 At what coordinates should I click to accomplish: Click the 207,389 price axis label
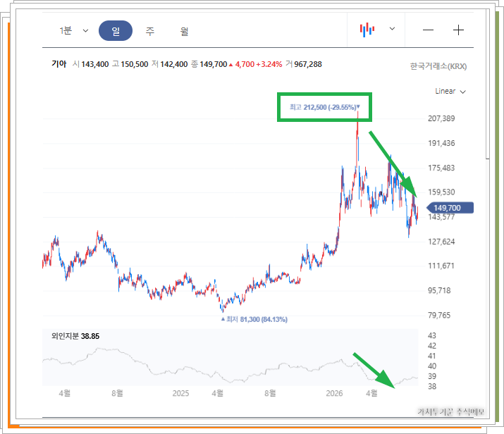tap(441, 118)
